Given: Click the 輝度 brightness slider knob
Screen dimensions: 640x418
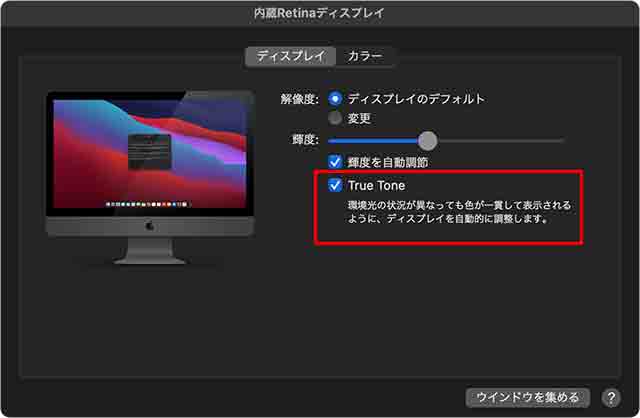Looking at the screenshot, I should [x=427, y=141].
